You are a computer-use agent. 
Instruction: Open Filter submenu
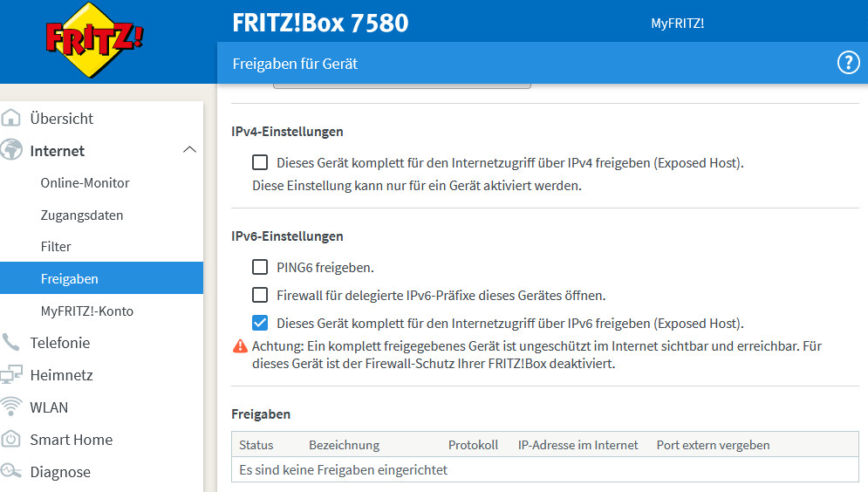[56, 246]
